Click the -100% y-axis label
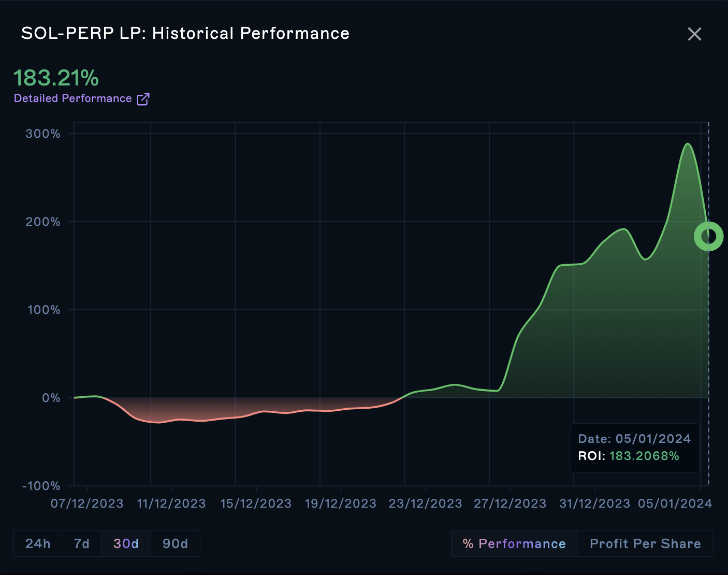 [x=41, y=486]
